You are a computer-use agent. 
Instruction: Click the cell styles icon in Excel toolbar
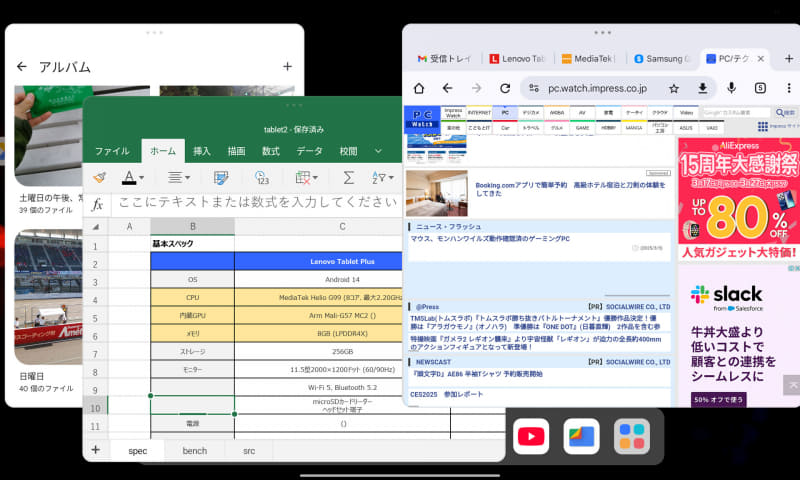[221, 178]
